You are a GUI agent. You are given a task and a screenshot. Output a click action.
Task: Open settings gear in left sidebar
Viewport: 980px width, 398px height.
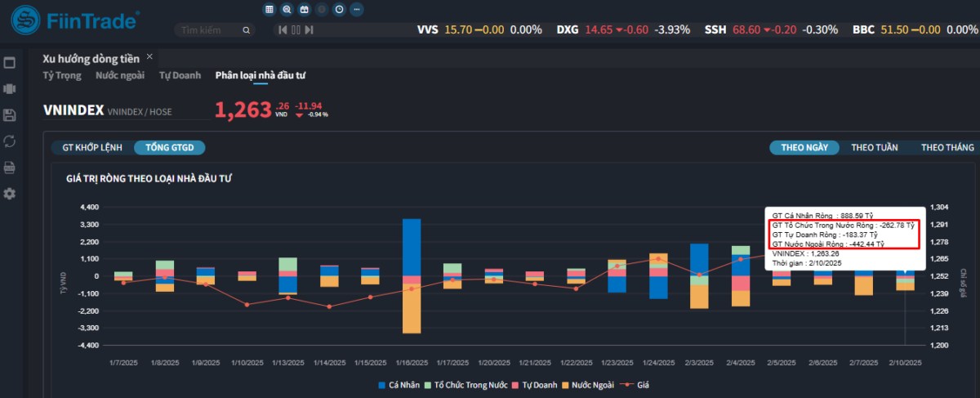point(10,194)
